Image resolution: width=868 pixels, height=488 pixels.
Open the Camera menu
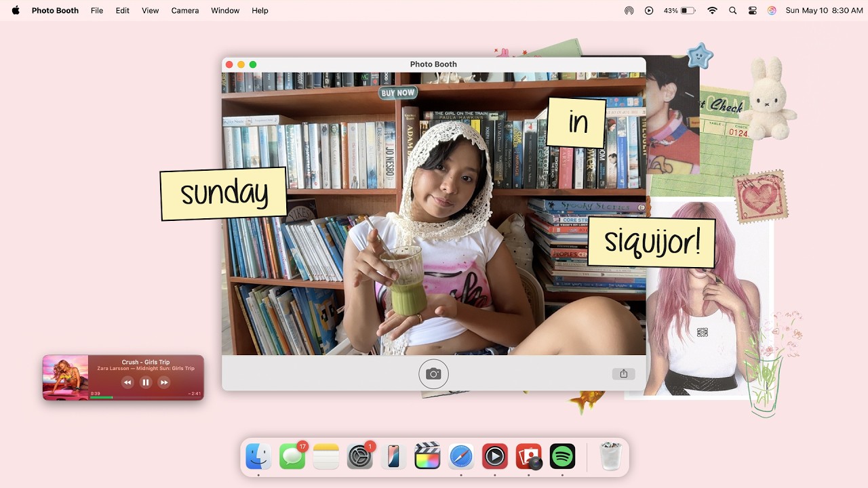click(185, 10)
